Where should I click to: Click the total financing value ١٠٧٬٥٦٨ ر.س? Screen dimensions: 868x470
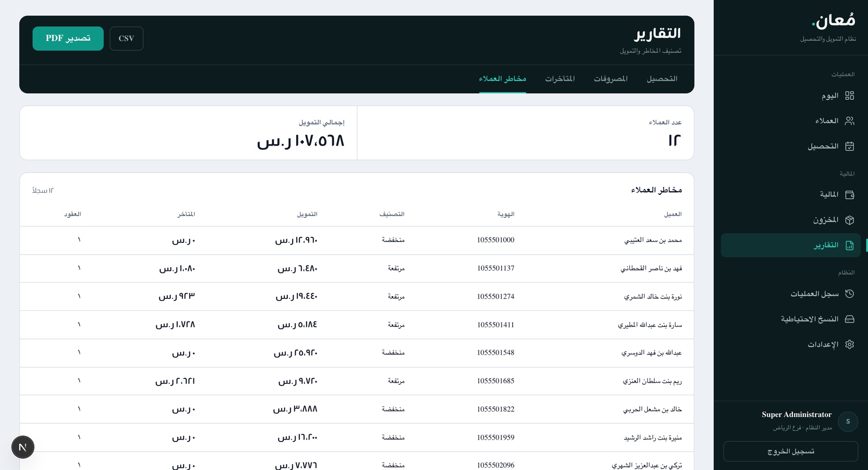pos(300,141)
